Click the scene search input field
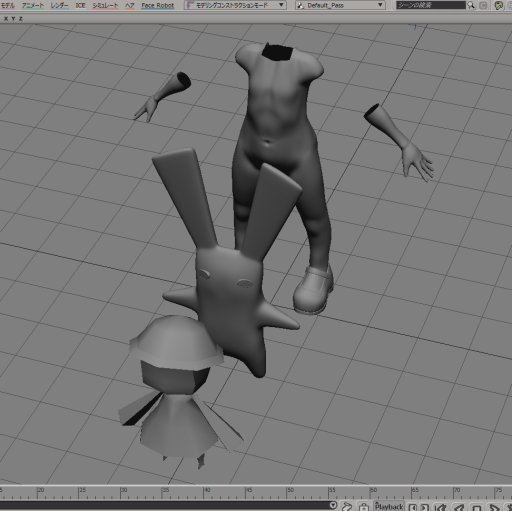 coord(431,5)
